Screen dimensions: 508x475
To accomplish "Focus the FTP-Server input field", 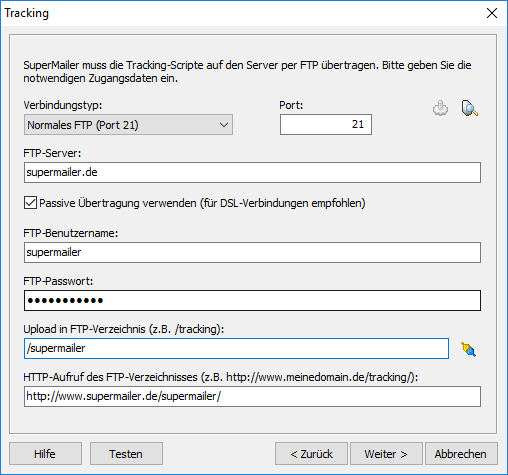I will coord(252,172).
